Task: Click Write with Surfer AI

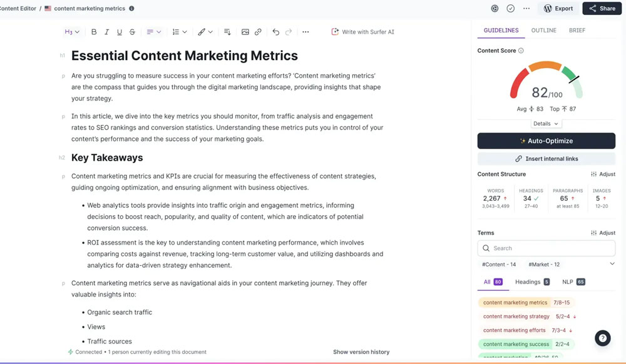Action: coord(362,32)
